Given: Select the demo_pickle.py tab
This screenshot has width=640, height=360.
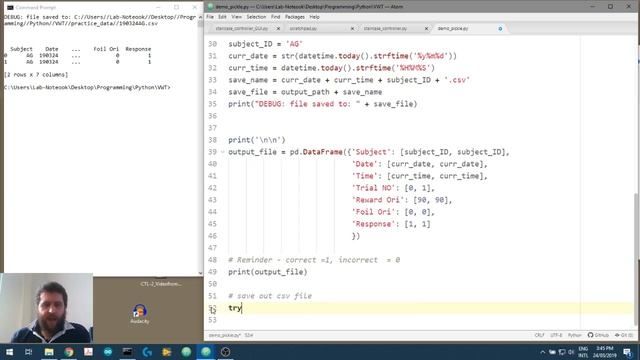Looking at the screenshot, I should click(453, 29).
